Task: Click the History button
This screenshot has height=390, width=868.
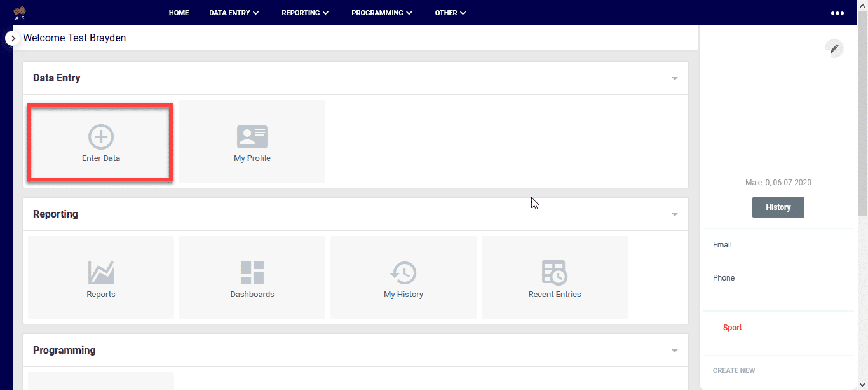Action: [x=778, y=207]
